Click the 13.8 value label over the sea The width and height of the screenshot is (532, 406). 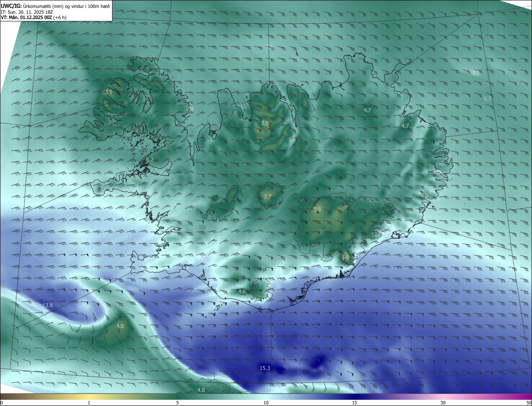tap(48, 306)
